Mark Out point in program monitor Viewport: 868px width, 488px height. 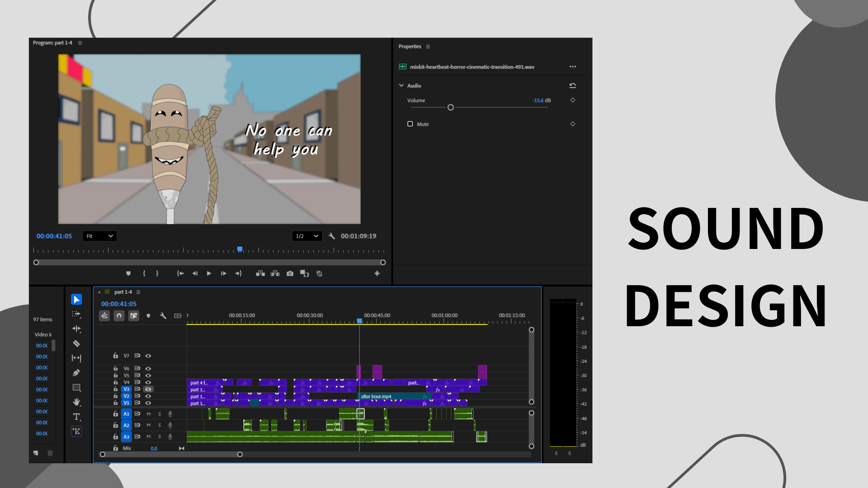(157, 274)
